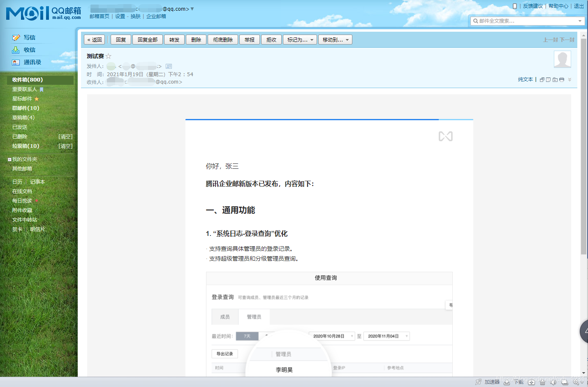Open 换肤 link

[x=136, y=16]
